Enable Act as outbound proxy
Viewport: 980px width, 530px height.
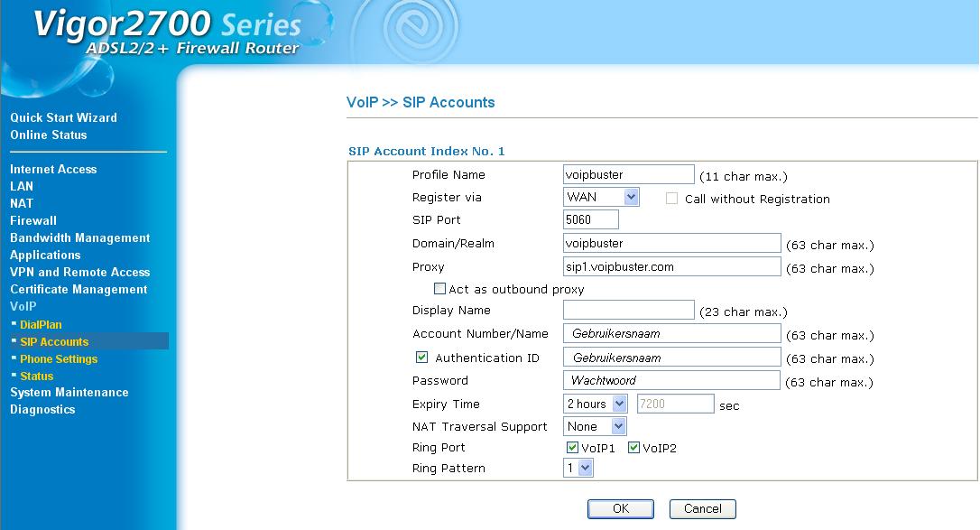pos(440,289)
